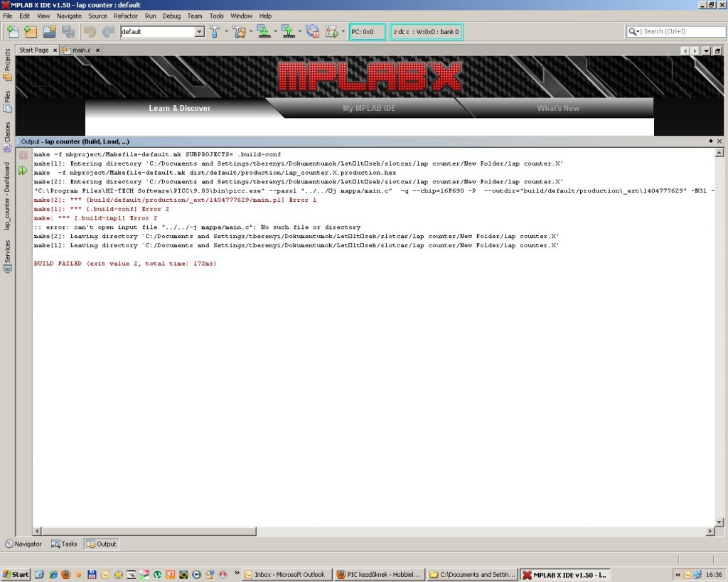The height and width of the screenshot is (582, 728).
Task: Open the Window menu
Action: (242, 16)
